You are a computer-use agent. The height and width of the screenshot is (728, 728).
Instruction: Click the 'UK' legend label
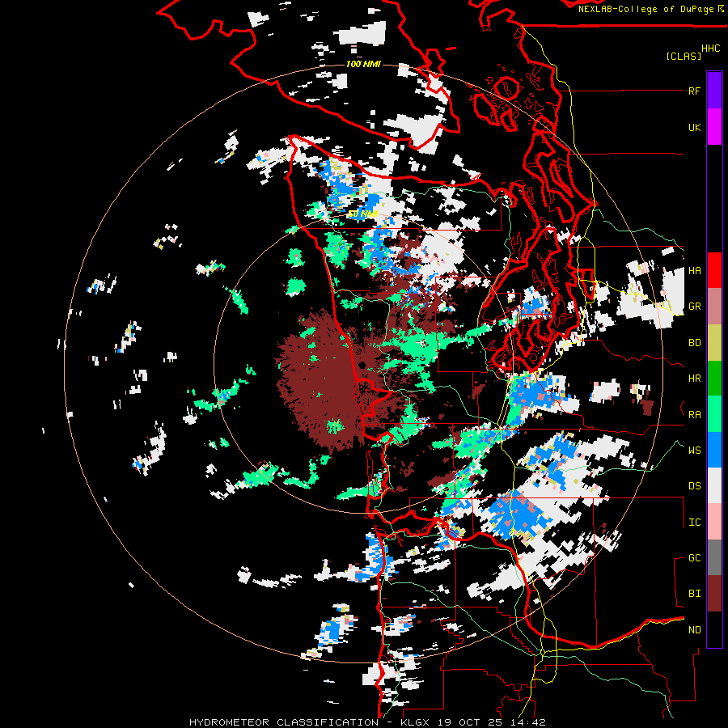[694, 127]
